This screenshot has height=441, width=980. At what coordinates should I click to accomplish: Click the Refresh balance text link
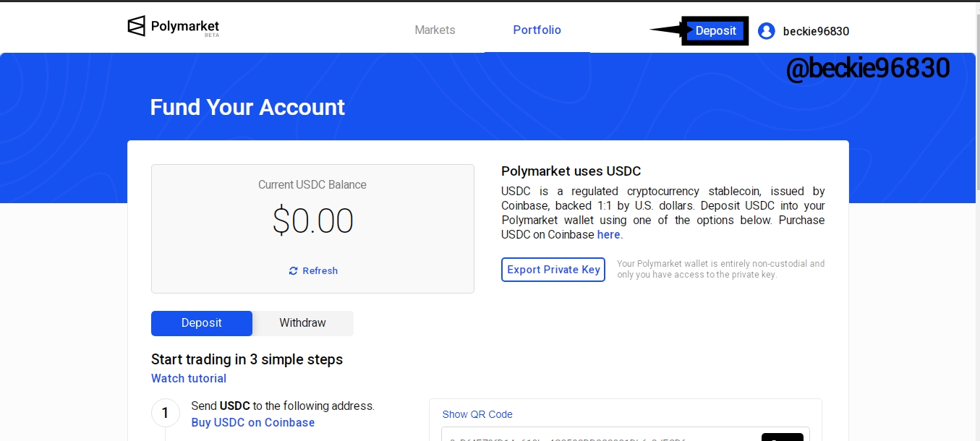(x=320, y=270)
